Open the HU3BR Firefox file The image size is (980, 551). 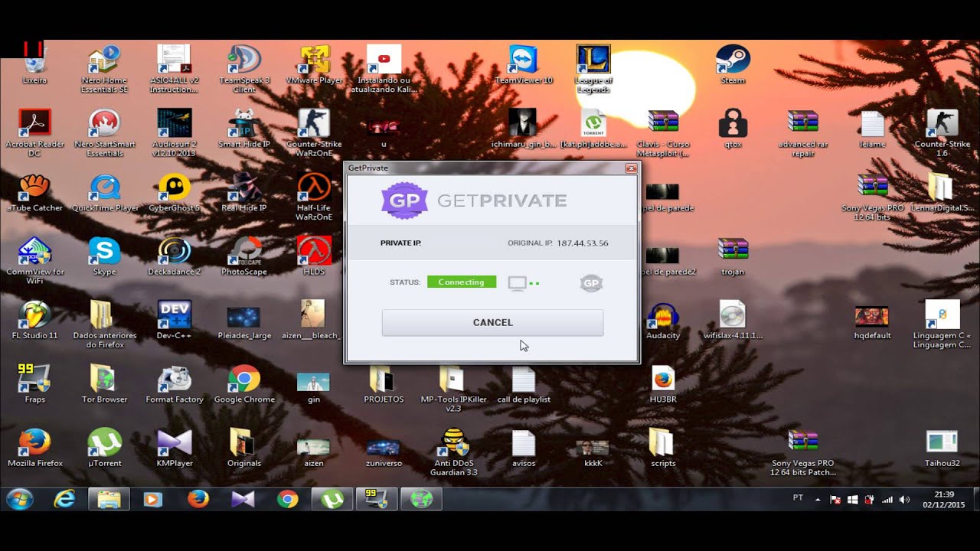point(663,383)
